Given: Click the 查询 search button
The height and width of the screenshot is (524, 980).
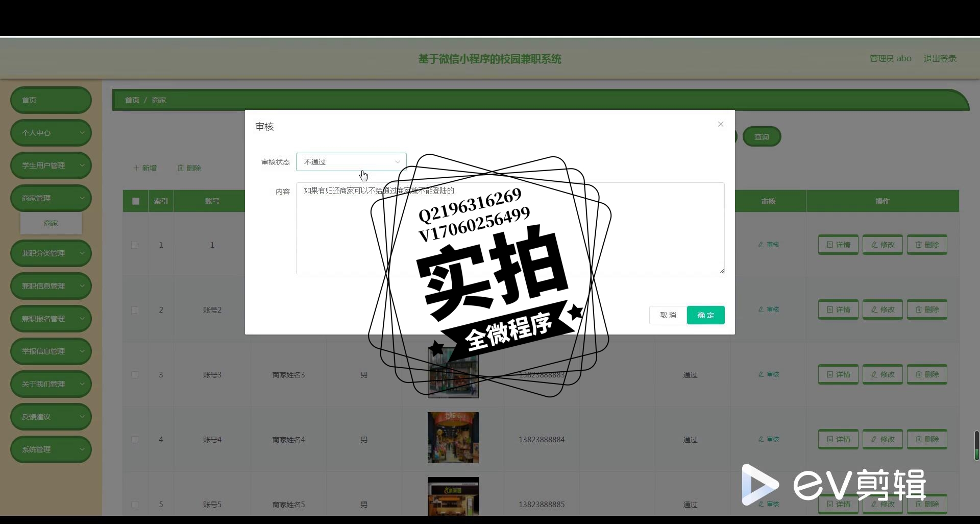Looking at the screenshot, I should click(762, 136).
